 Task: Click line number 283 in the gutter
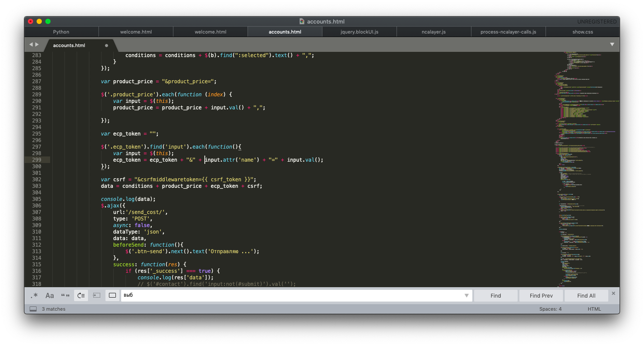click(x=37, y=55)
